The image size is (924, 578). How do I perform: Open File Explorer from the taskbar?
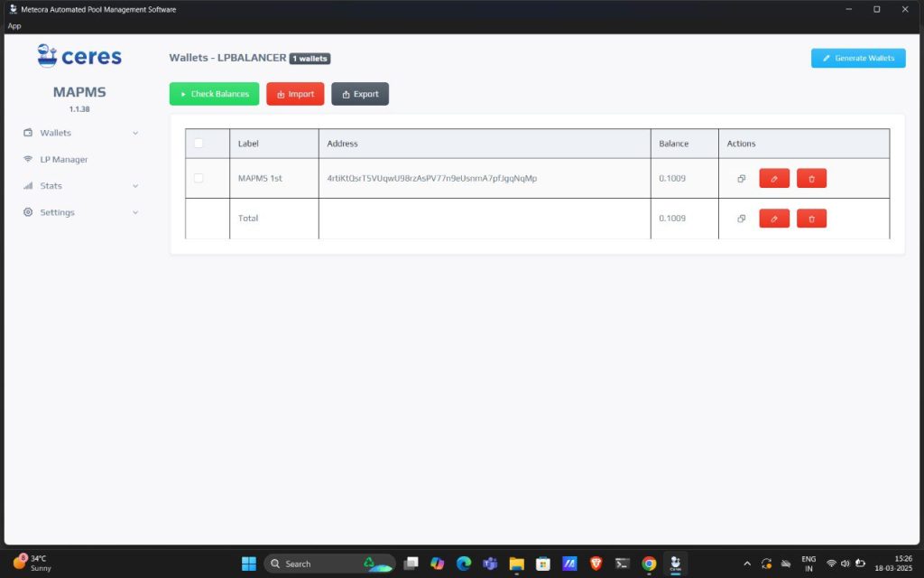point(517,564)
